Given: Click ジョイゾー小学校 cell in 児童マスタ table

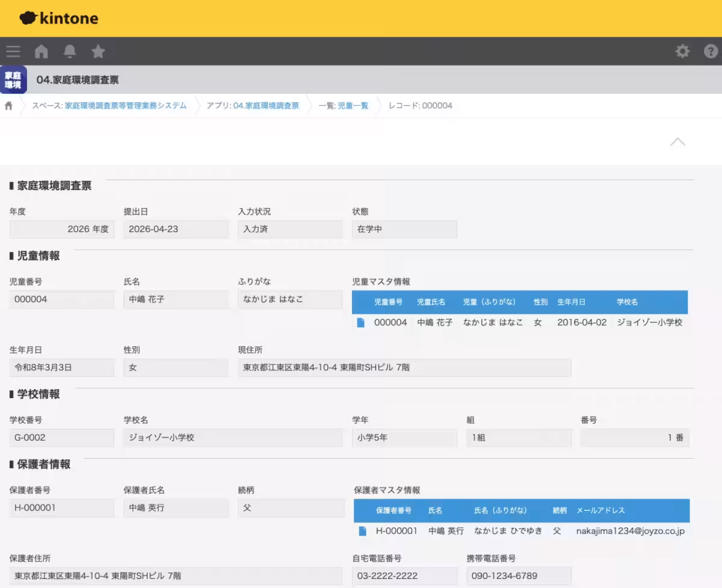Looking at the screenshot, I should 650,323.
